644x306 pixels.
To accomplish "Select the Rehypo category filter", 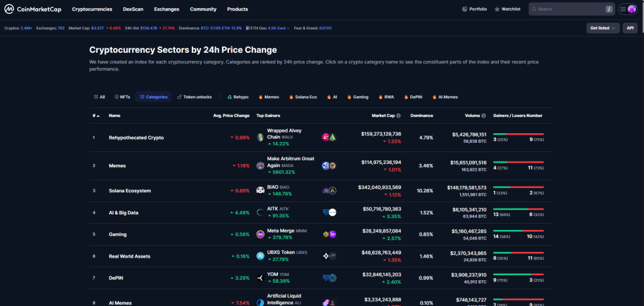I will (238, 97).
